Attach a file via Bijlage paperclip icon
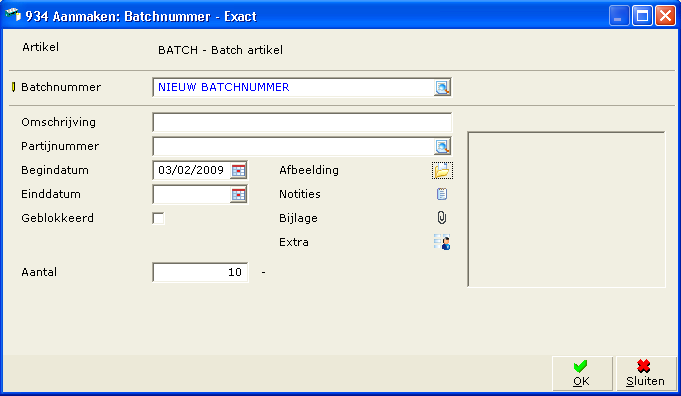Image resolution: width=681 pixels, height=396 pixels. point(442,218)
